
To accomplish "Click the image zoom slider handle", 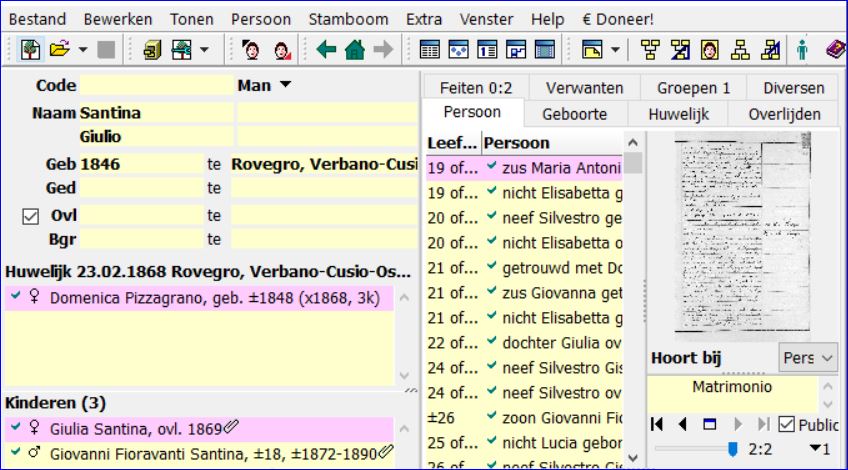I will (x=732, y=449).
